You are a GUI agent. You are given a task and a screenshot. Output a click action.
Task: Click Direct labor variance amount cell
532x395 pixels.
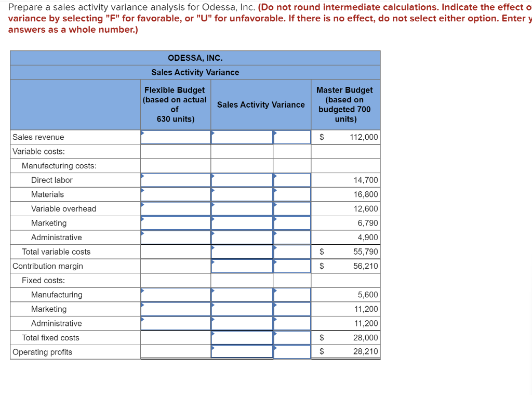tap(242, 180)
